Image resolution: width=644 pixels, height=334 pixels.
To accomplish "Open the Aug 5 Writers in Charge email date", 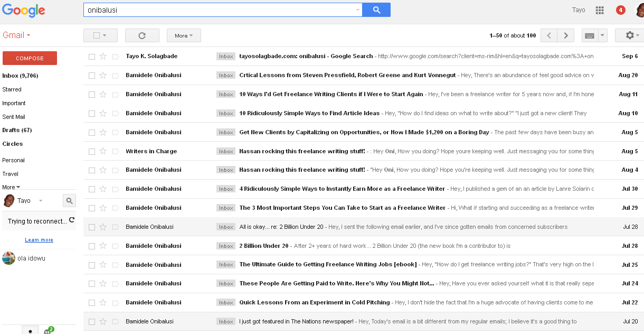I will pyautogui.click(x=629, y=151).
